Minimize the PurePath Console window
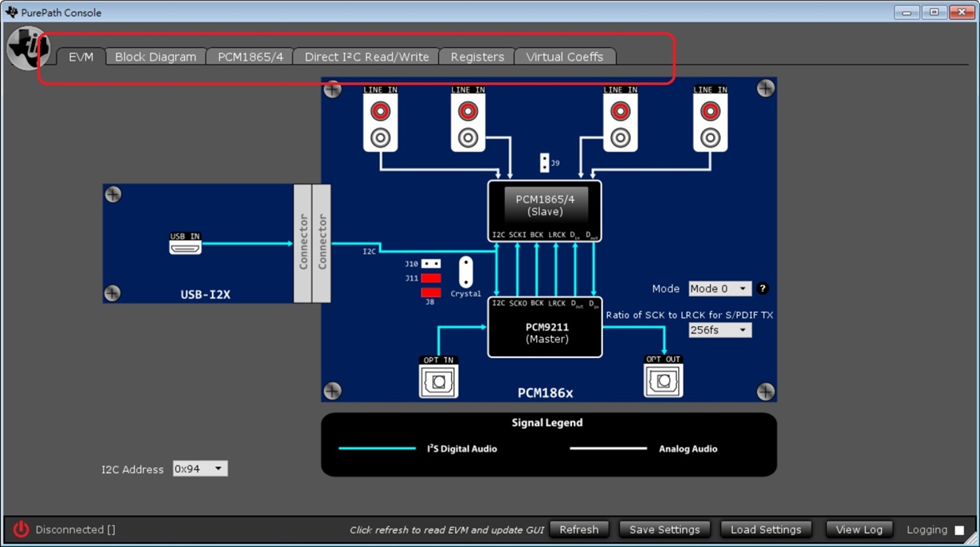Screen dimensions: 980x547 pyautogui.click(x=906, y=12)
